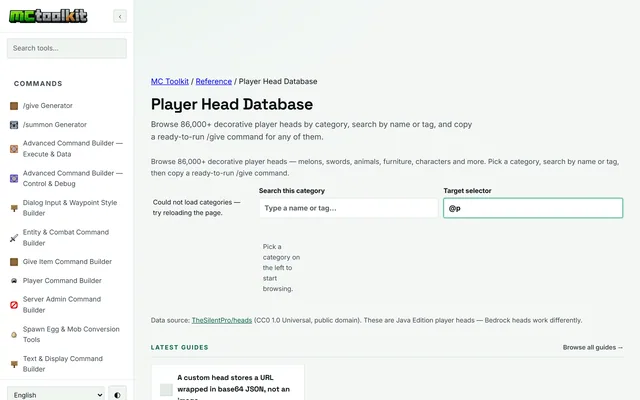Click the Dialog Input & Waypoint sign icon
The image size is (640, 400).
[x=14, y=208]
